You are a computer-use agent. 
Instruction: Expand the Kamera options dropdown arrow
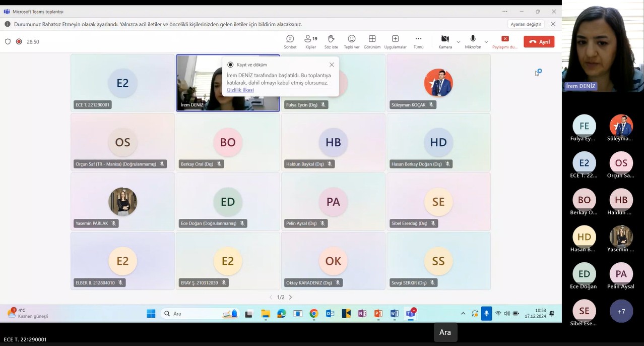pos(458,42)
